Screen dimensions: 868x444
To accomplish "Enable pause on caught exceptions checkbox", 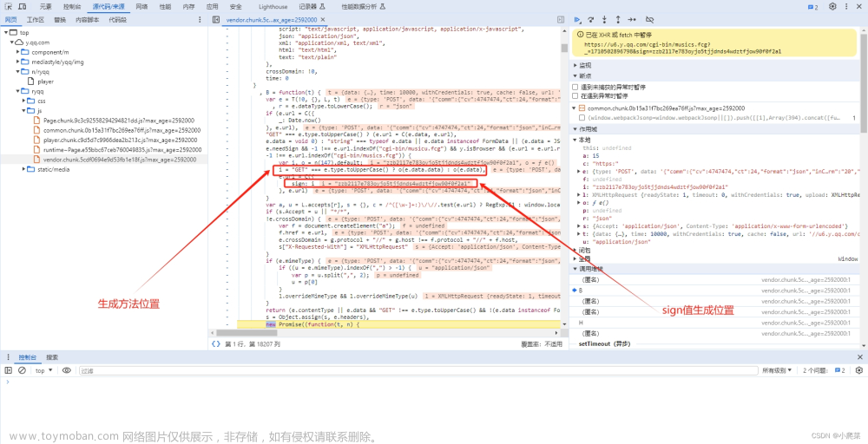I will click(575, 95).
